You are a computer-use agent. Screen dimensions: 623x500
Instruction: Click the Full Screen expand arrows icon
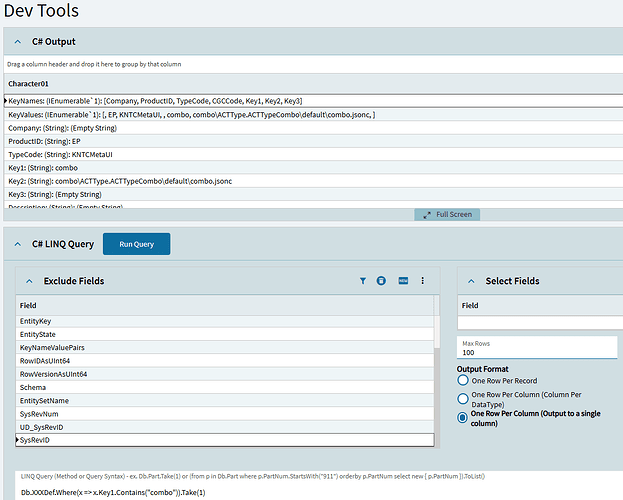tap(427, 215)
